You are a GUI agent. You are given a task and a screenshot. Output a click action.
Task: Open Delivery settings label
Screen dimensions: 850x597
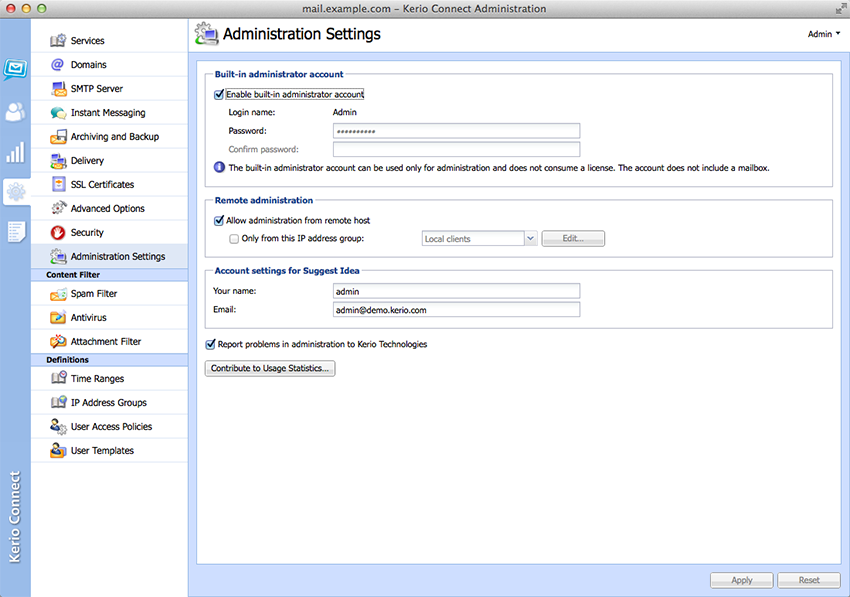[x=87, y=161]
